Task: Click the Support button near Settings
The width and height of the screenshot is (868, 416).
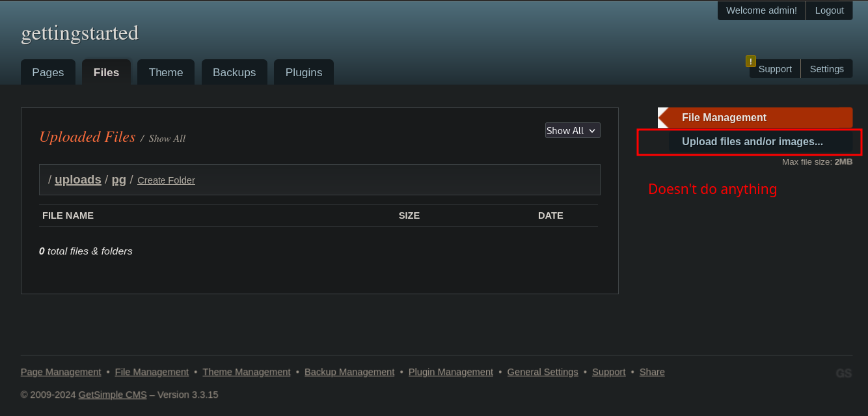Action: coord(775,69)
